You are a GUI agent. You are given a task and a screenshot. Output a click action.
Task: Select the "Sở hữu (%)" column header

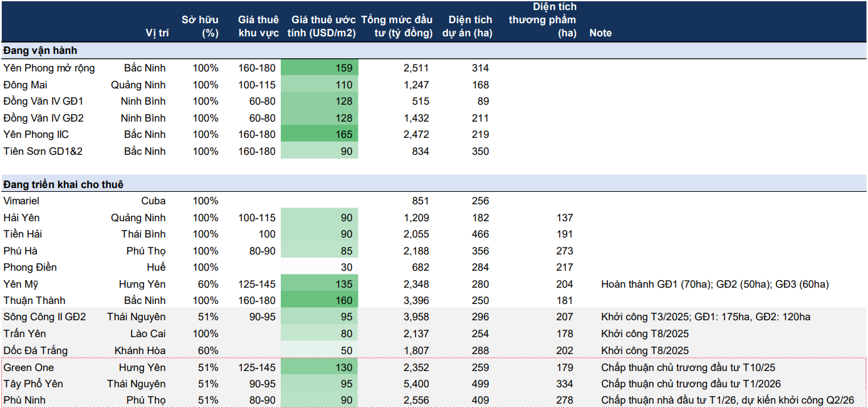tap(200, 26)
